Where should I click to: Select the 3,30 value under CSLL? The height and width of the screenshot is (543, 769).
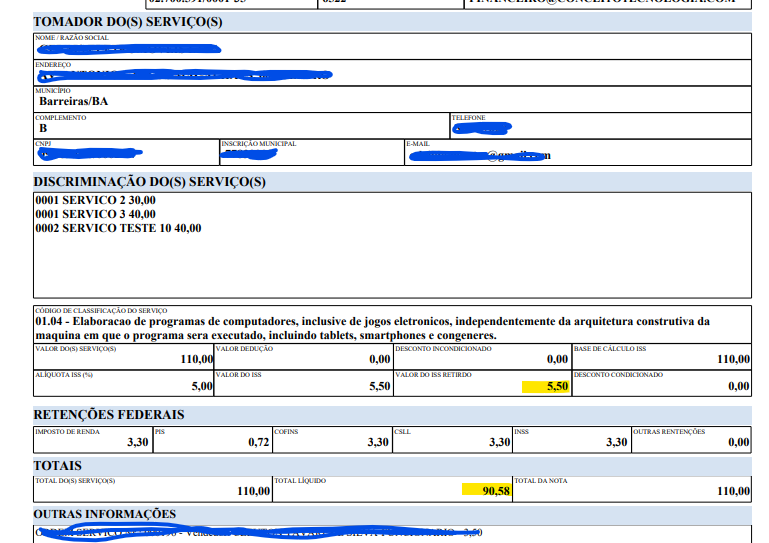tap(500, 442)
